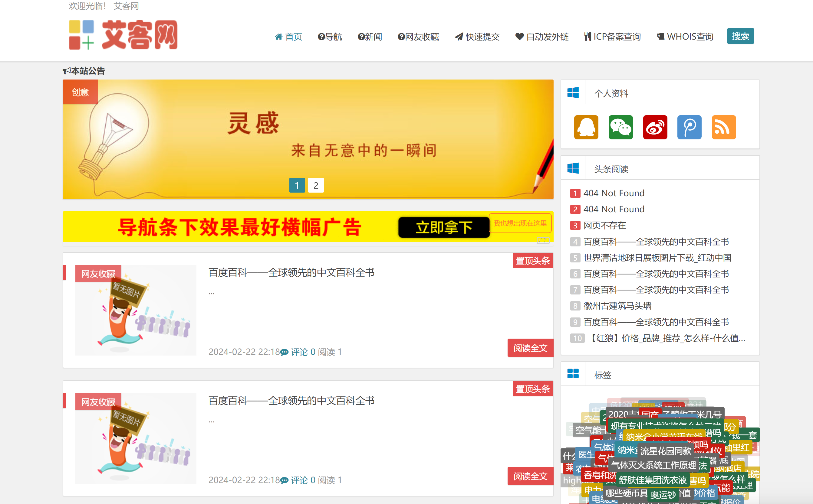This screenshot has width=813, height=504.
Task: Click the 立即拿下 banner ad button
Action: click(x=444, y=228)
